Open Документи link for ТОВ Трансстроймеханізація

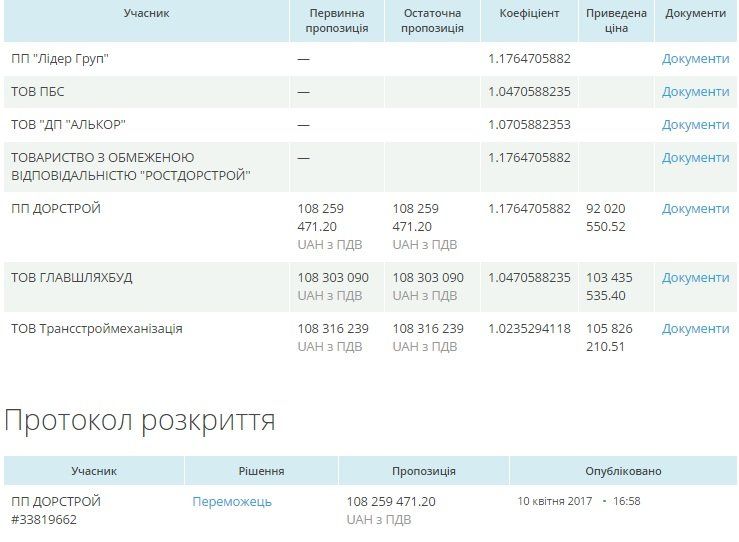695,329
